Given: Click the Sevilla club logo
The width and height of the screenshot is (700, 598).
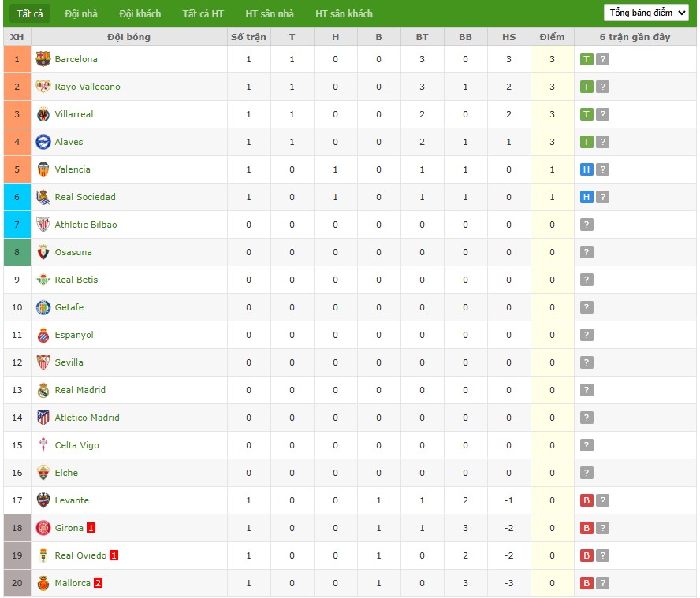Looking at the screenshot, I should coord(43,362).
